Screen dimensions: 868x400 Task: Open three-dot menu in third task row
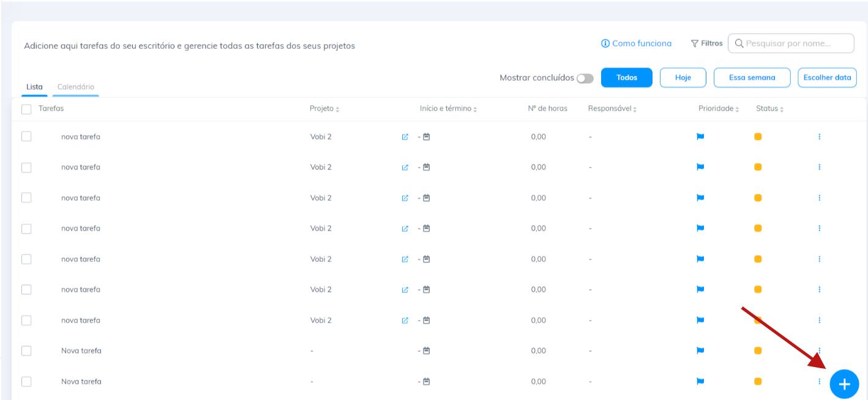point(819,198)
